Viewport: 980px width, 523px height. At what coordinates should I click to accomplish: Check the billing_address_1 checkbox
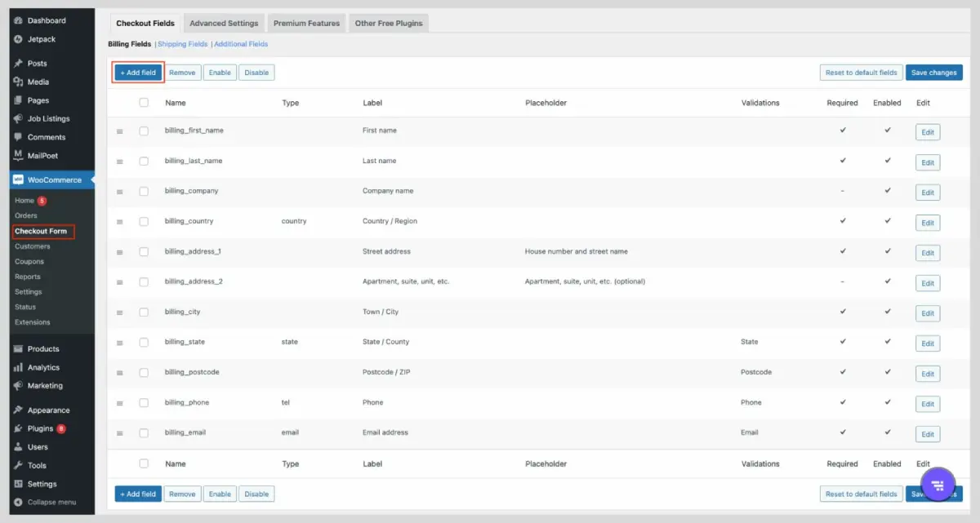point(144,251)
